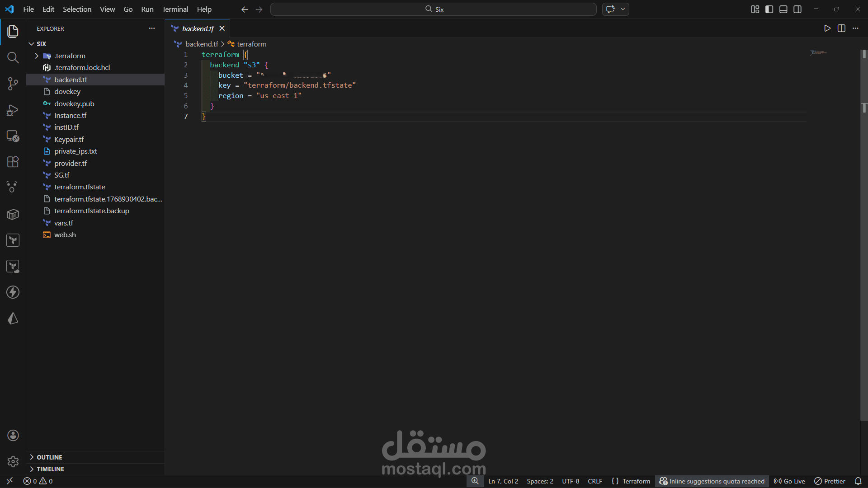Click the Run file play icon
868x488 pixels.
(x=827, y=28)
